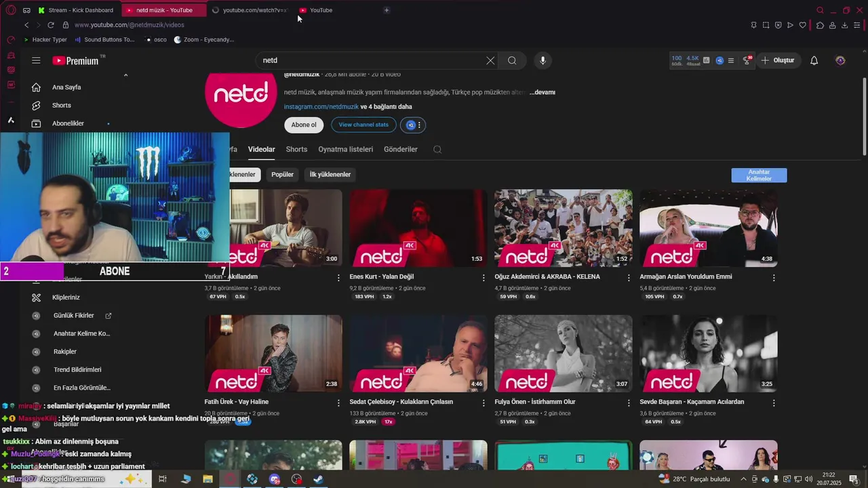This screenshot has width=868, height=488.
Task: Open instagram.com/netdmuzik link
Action: pos(321,106)
